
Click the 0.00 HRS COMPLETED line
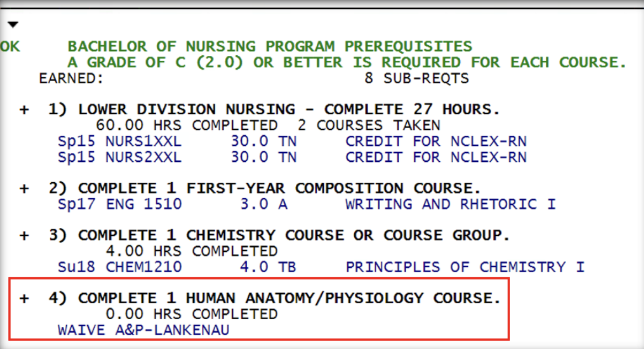click(191, 314)
